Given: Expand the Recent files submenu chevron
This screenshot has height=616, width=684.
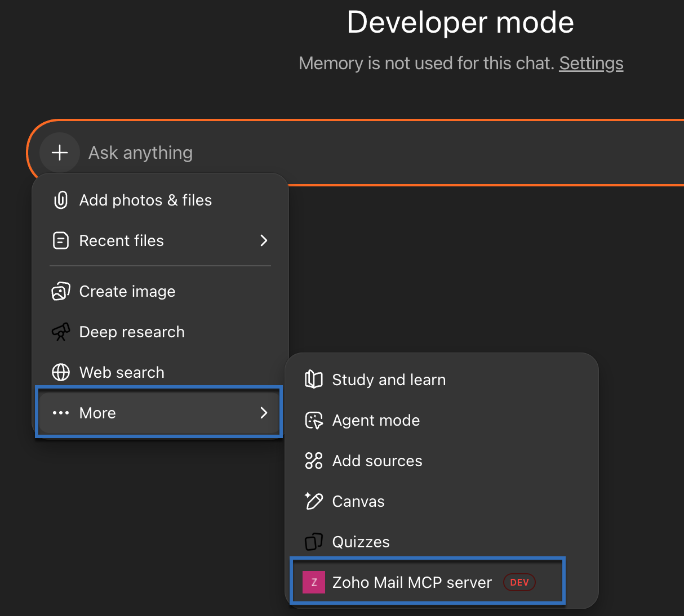Looking at the screenshot, I should click(264, 240).
